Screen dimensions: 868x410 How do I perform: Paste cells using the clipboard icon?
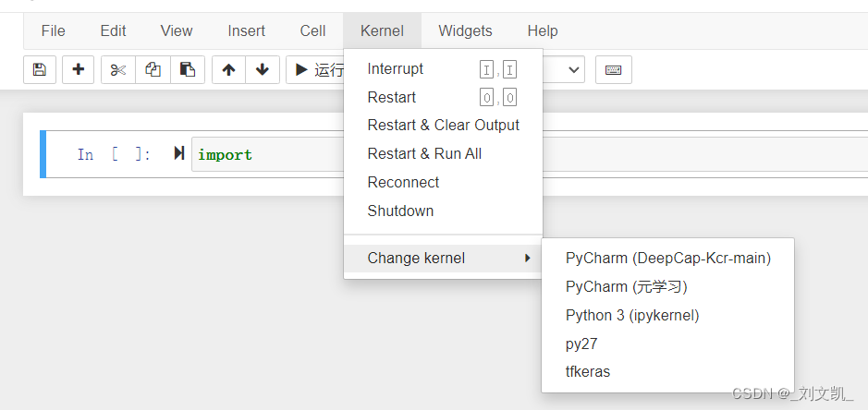tap(188, 69)
